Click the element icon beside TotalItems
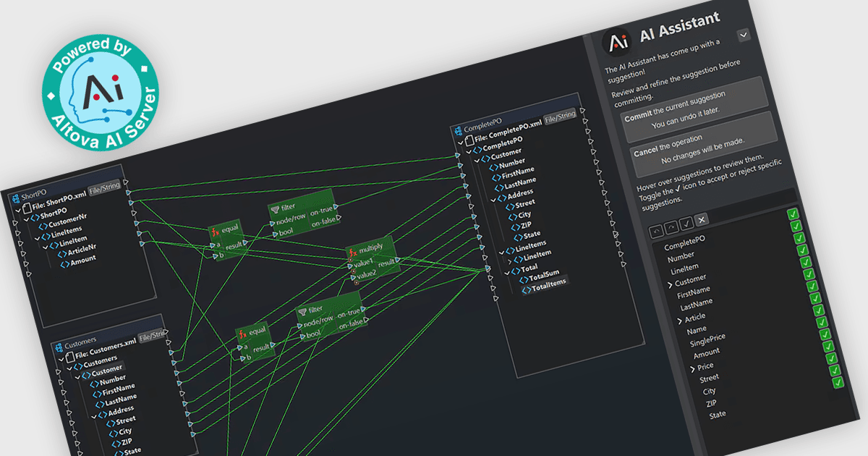 point(525,290)
